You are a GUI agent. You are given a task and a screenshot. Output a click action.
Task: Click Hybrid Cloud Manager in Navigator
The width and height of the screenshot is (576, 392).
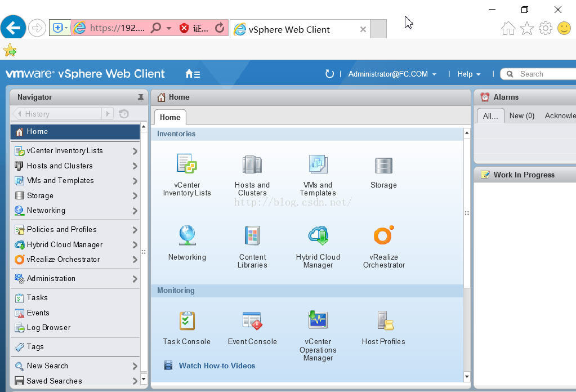(x=75, y=244)
